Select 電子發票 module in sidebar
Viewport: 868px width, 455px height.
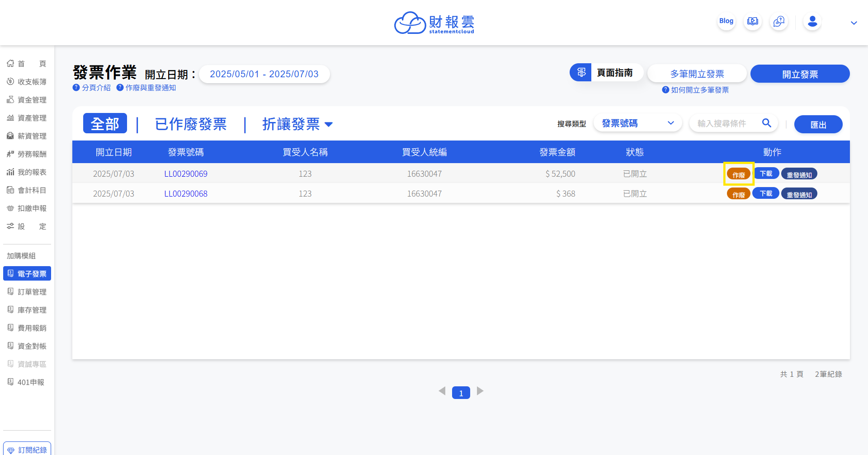click(x=27, y=273)
